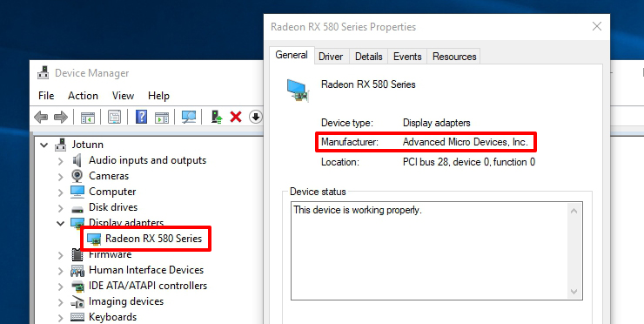Click the Firmware chip icon

coord(77,254)
